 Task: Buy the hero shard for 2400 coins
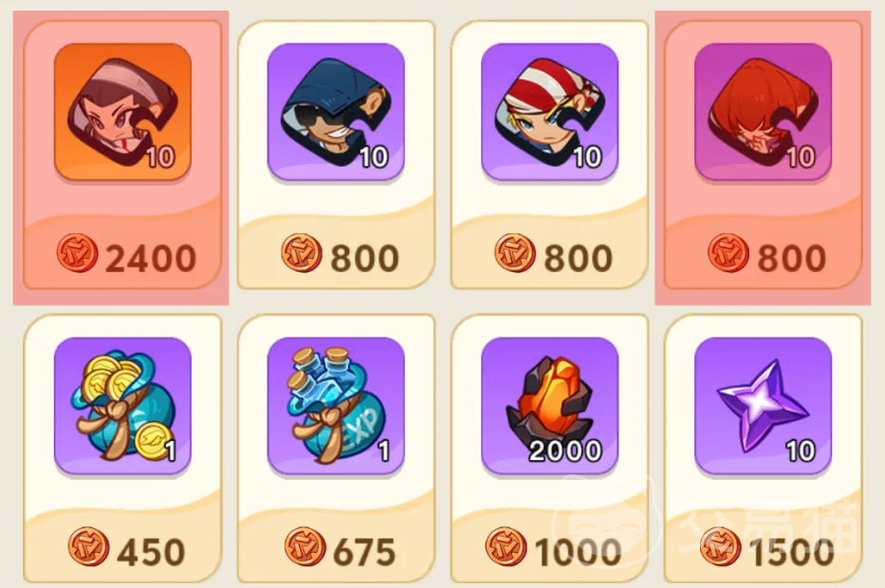tap(150, 259)
